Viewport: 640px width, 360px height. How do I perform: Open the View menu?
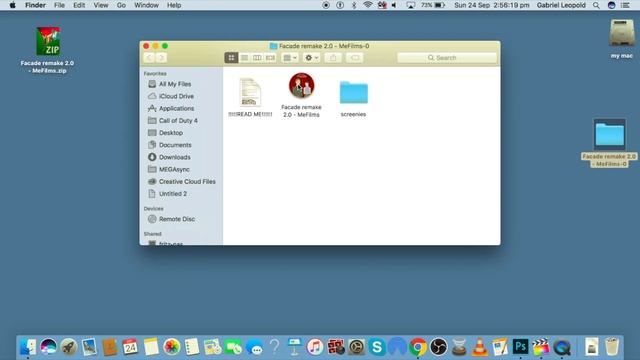(x=100, y=5)
